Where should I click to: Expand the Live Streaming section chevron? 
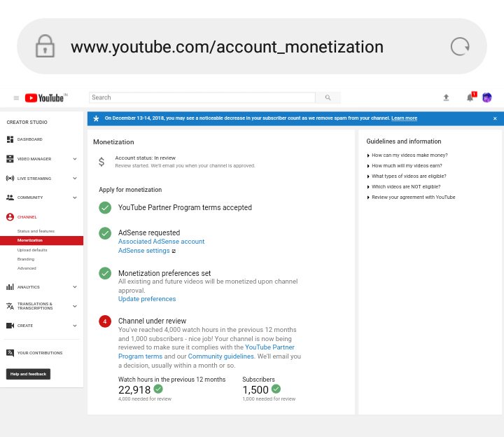75,178
